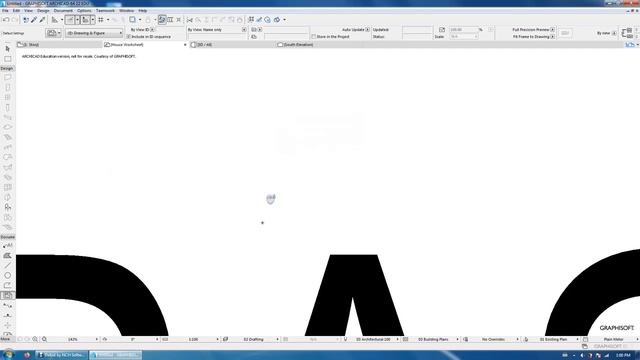Select the active Drawing tool
Screen dimensions: 640x360
pos(7,295)
